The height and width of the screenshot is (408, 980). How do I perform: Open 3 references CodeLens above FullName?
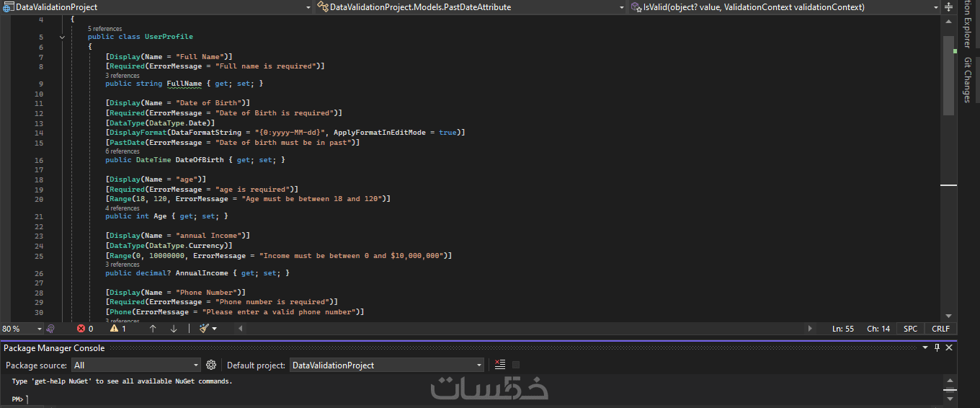point(122,75)
